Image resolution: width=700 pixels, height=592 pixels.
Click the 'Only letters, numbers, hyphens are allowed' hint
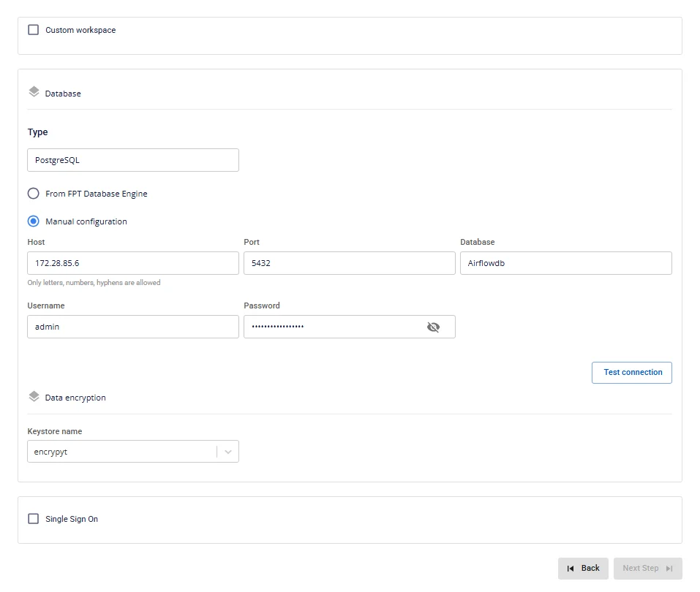pos(94,283)
